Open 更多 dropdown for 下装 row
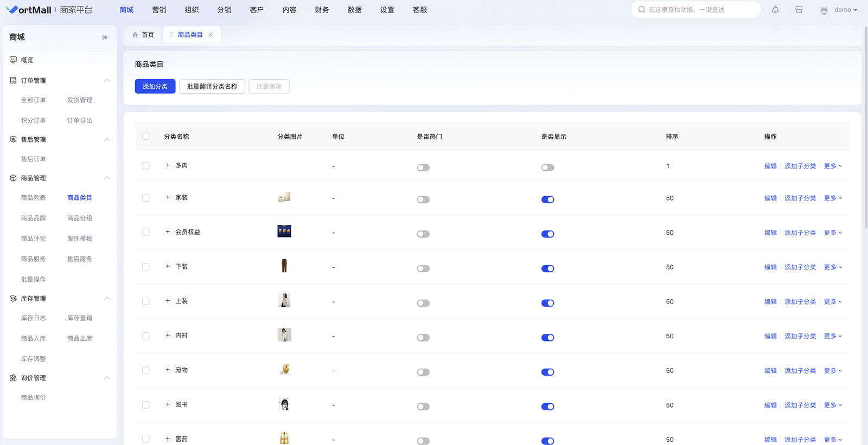Screen dimensions: 868x445 point(833,267)
